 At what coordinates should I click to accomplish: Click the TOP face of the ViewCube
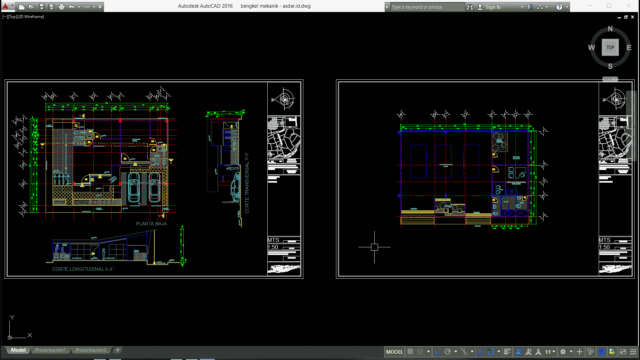[610, 47]
